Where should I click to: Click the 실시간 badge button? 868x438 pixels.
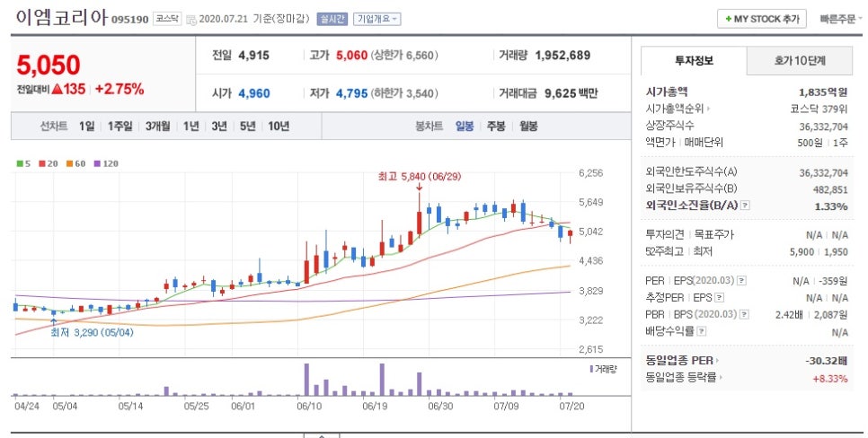332,19
